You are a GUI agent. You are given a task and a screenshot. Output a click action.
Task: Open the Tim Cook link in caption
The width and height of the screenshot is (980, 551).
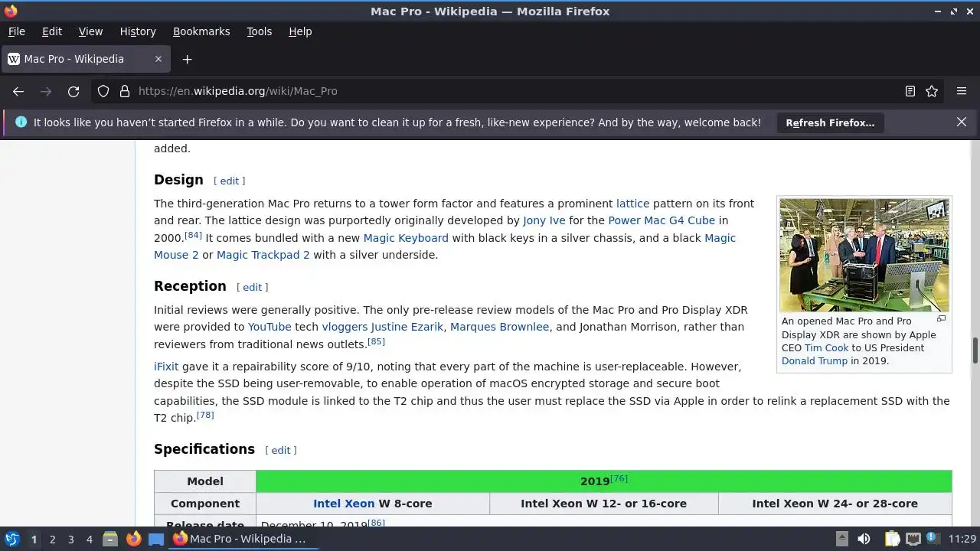[826, 347]
